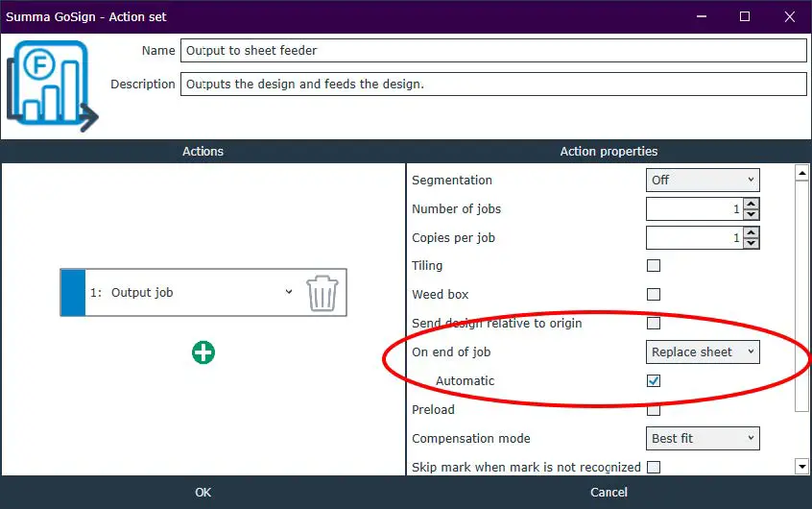Edit the Name input field
This screenshot has width=812, height=509.
tap(493, 50)
